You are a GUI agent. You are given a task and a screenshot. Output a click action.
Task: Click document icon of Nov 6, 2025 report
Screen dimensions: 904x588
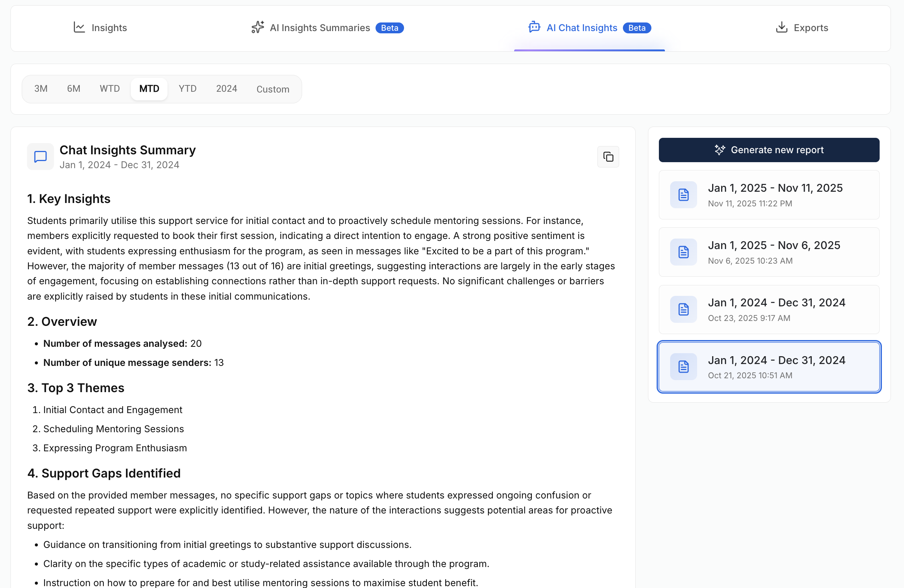tap(683, 252)
